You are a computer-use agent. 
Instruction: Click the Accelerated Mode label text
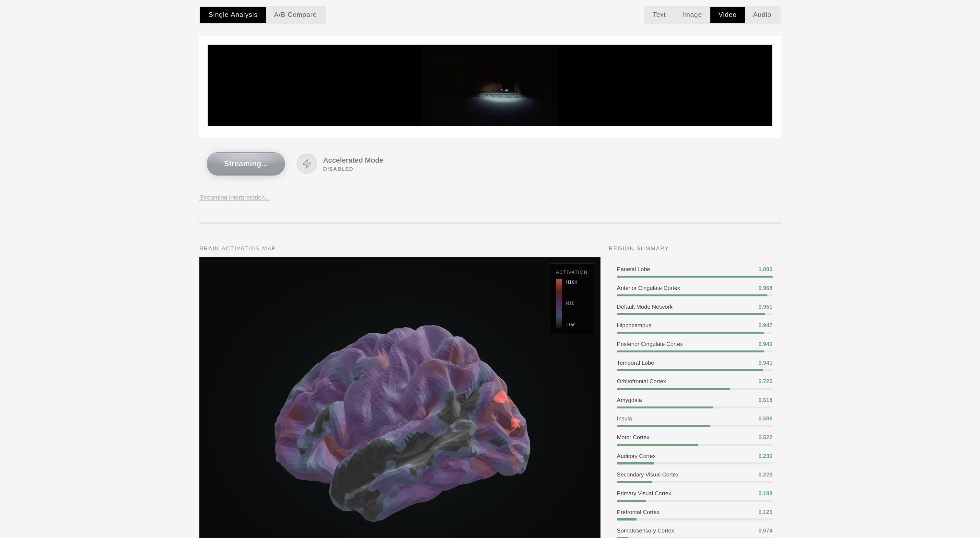coord(353,160)
